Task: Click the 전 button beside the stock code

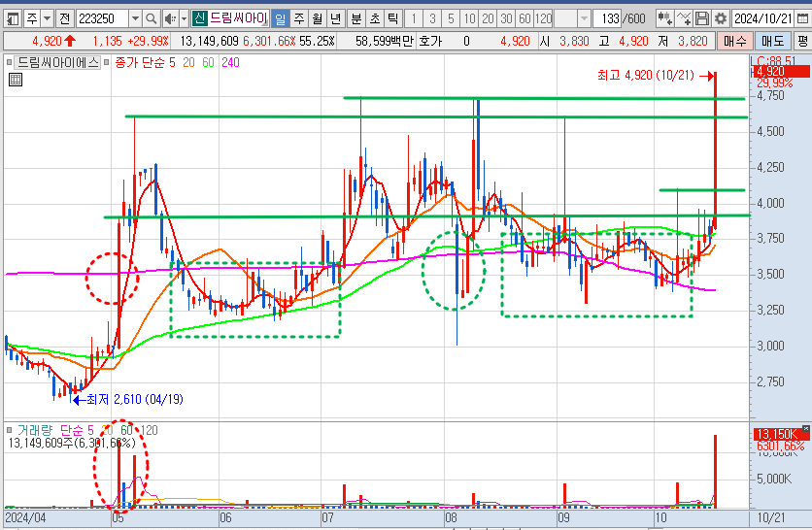Action: coord(65,19)
